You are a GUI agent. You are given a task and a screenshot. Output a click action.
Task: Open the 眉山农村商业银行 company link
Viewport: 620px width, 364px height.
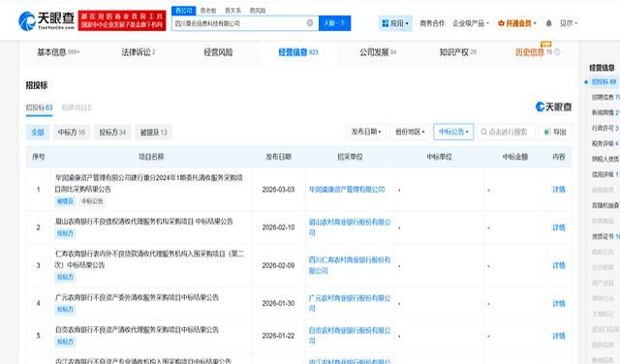(350, 227)
